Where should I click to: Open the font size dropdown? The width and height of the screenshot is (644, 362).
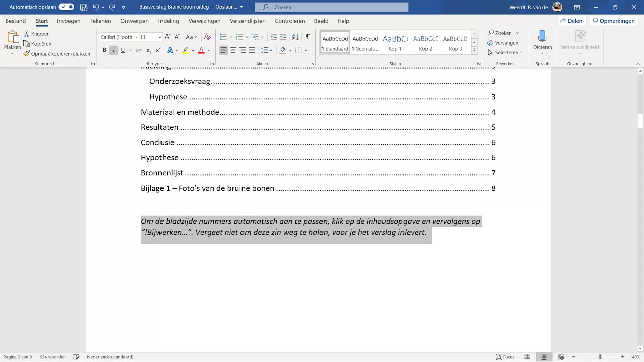pyautogui.click(x=160, y=37)
